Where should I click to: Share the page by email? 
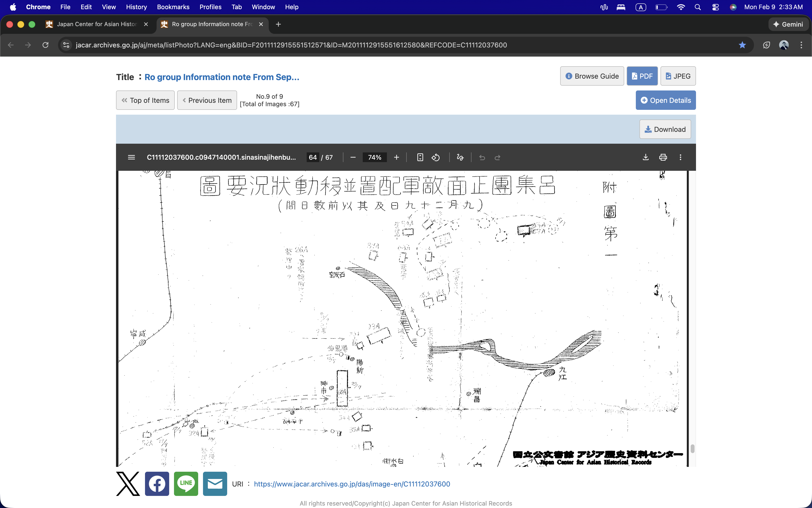[215, 484]
